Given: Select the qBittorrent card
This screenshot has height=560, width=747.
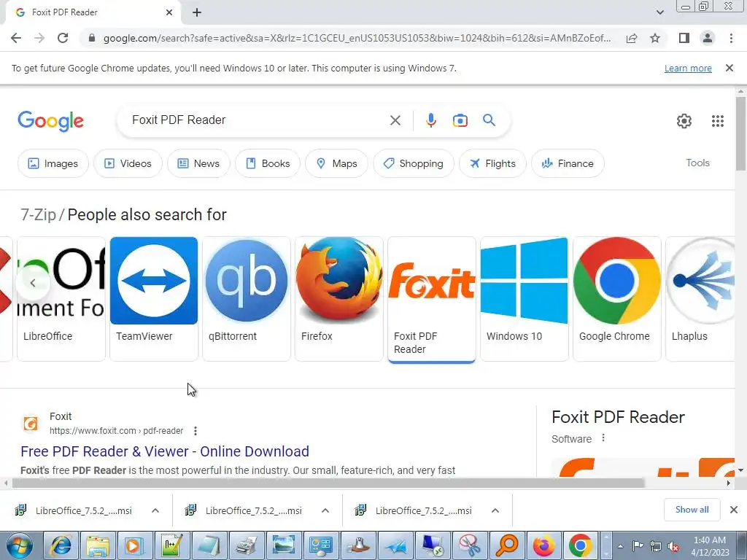Looking at the screenshot, I should point(247,298).
